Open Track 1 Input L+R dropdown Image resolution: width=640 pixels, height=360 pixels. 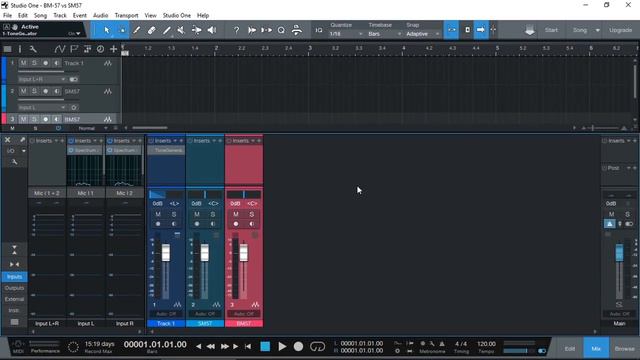(42, 79)
